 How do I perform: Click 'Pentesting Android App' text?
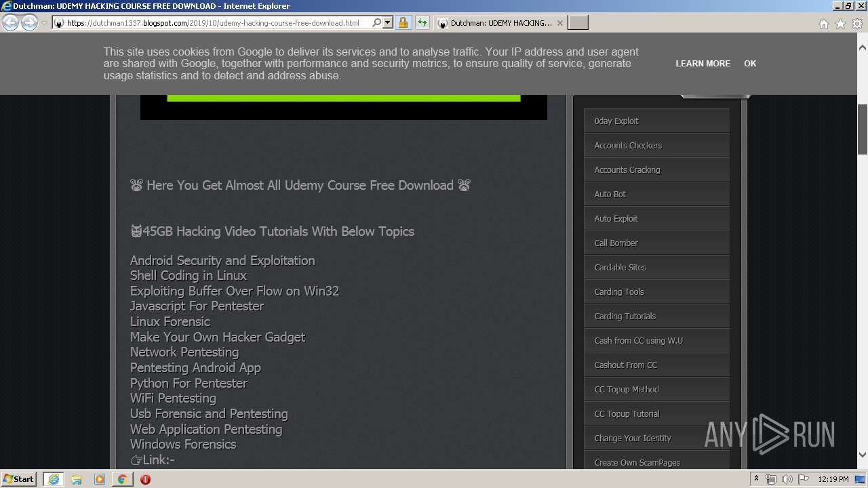point(195,367)
